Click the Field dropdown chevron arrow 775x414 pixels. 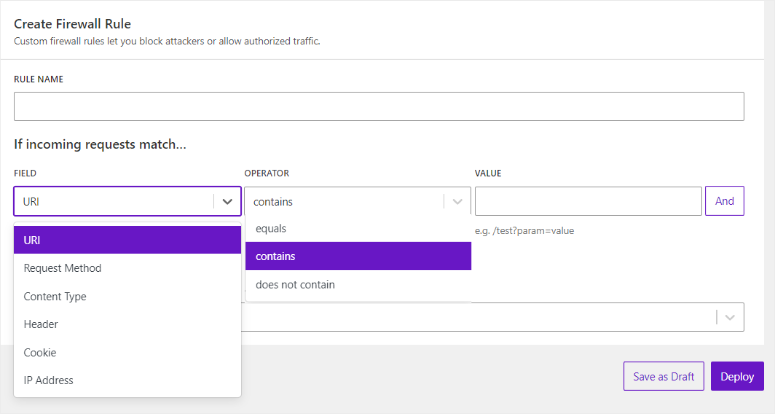tap(228, 201)
